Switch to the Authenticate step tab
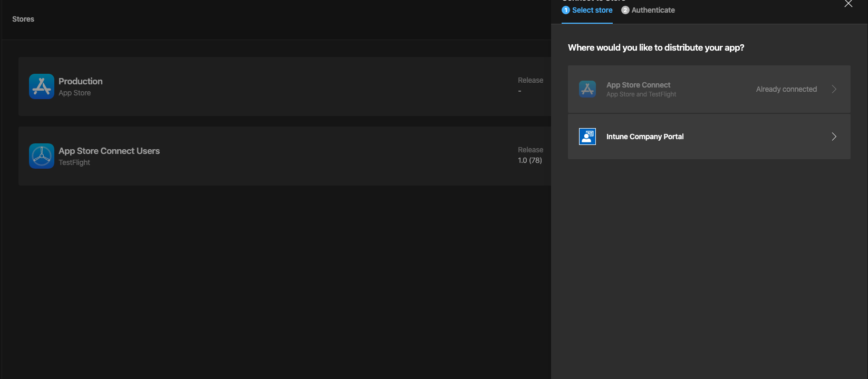The image size is (868, 379). (648, 10)
